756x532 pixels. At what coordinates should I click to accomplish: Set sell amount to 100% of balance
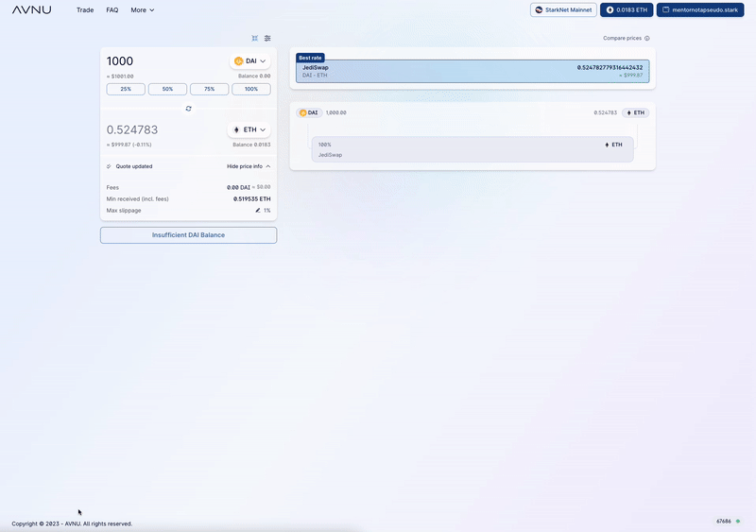251,89
